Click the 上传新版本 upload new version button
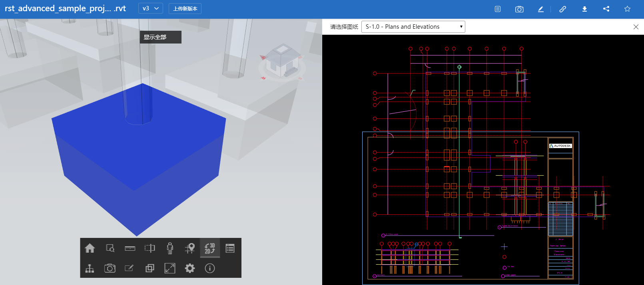 coord(185,8)
